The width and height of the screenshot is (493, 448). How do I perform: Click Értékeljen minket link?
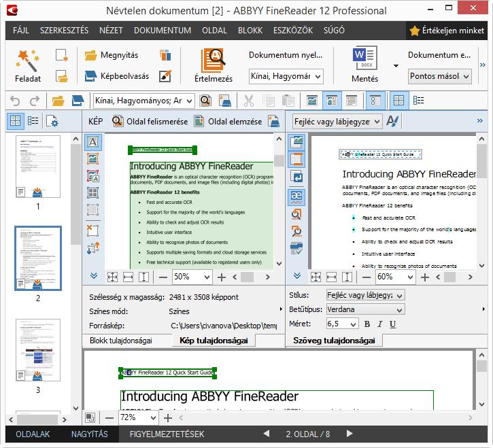click(x=447, y=31)
